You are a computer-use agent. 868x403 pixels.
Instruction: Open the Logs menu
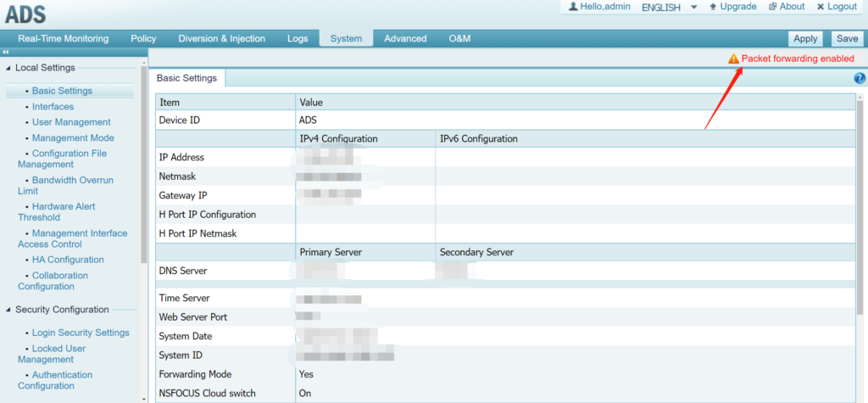tap(298, 39)
